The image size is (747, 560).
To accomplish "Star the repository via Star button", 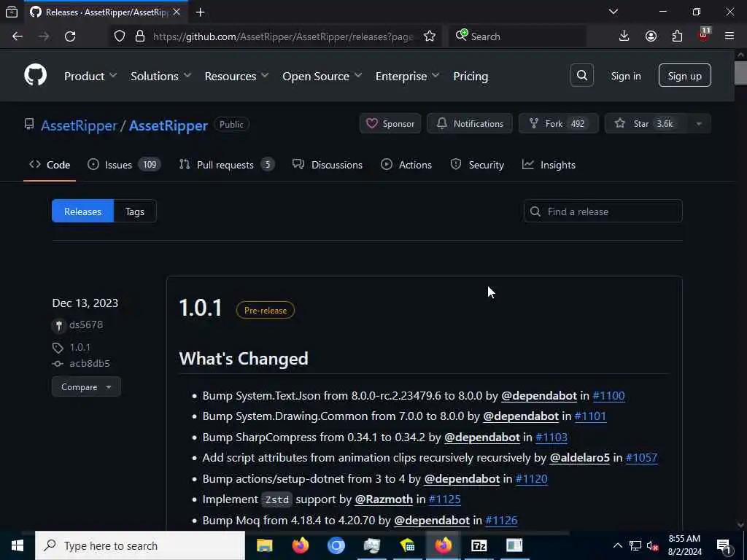I will coord(646,124).
